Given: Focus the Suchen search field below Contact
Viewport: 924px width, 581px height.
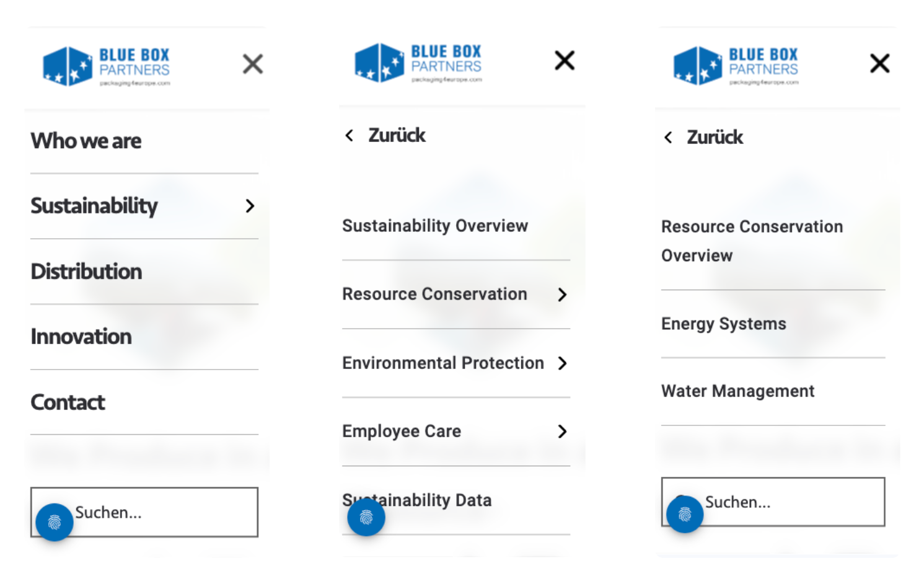Looking at the screenshot, I should pos(161,512).
